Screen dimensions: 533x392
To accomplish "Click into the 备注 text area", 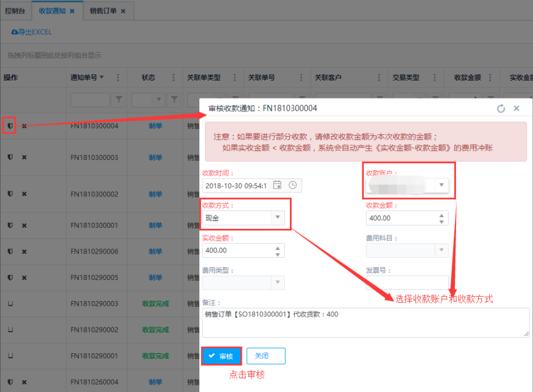I will pyautogui.click(x=366, y=322).
